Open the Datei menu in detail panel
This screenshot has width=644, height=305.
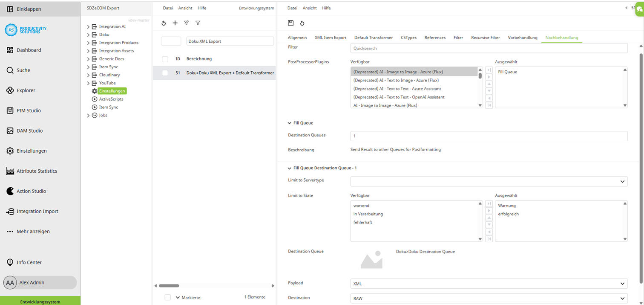tap(292, 8)
